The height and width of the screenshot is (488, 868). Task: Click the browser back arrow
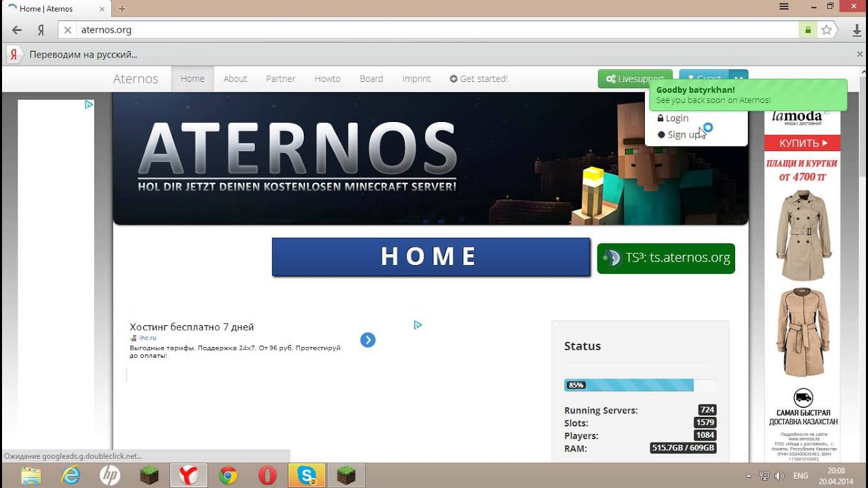(x=17, y=30)
